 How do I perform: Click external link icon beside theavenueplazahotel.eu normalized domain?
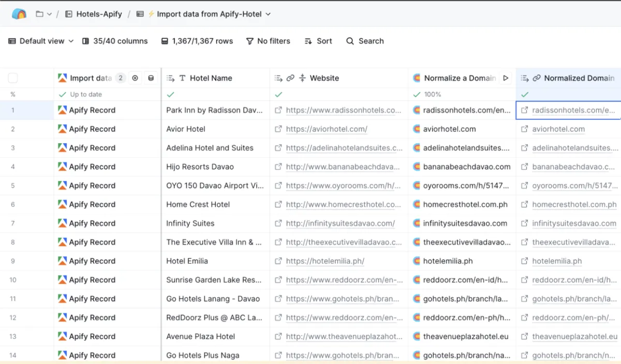click(x=525, y=337)
